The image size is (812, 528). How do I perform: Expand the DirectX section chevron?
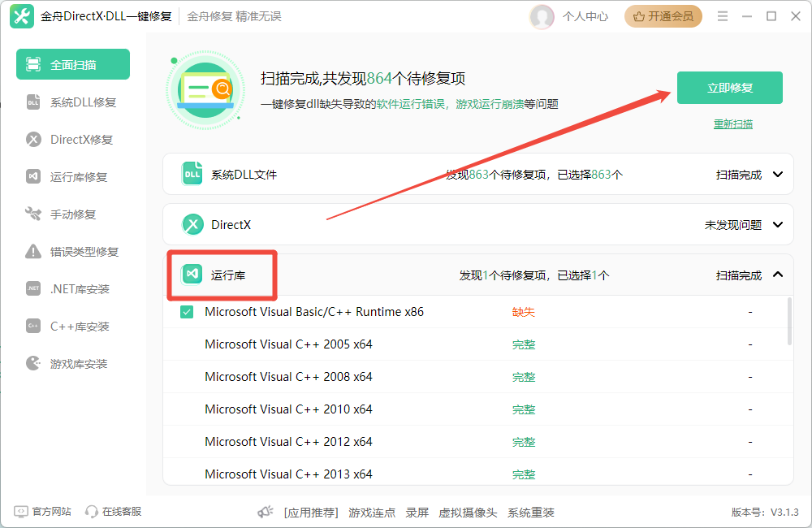(x=778, y=225)
